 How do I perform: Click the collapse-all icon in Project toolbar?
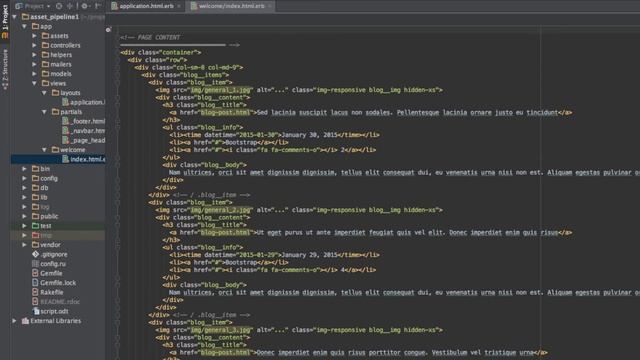pyautogui.click(x=70, y=6)
